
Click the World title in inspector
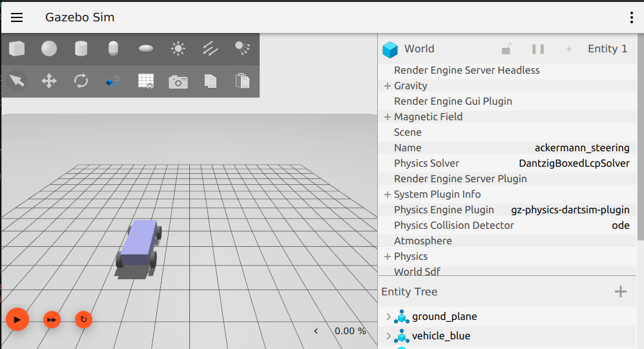[419, 49]
